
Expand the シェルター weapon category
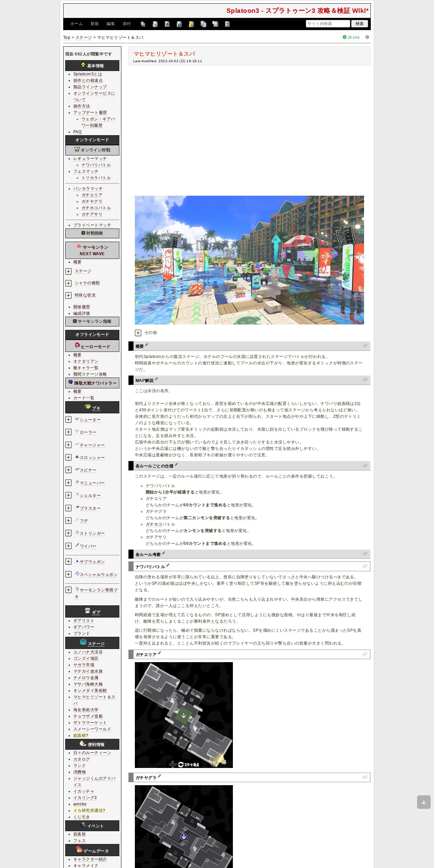68,495
